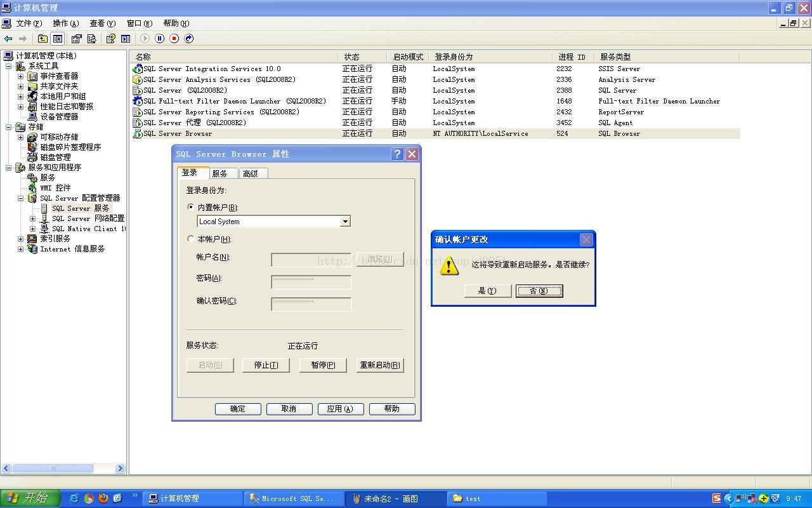This screenshot has height=508, width=812.
Task: Collapse the 系统工具 tree node
Action: [x=9, y=66]
